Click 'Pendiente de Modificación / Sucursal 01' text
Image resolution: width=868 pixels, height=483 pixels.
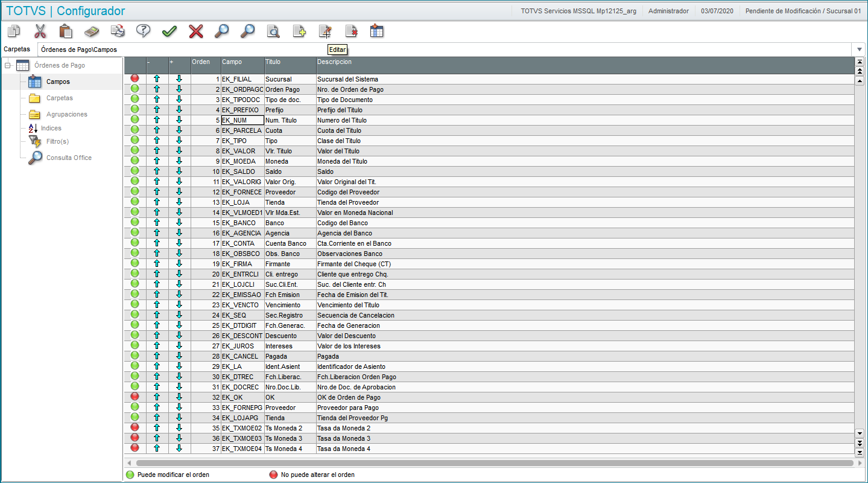(803, 11)
